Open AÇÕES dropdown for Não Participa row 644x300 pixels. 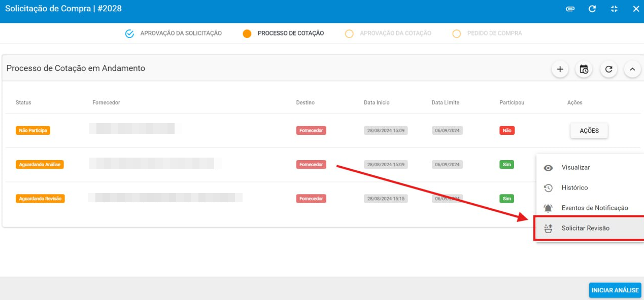[x=589, y=131]
